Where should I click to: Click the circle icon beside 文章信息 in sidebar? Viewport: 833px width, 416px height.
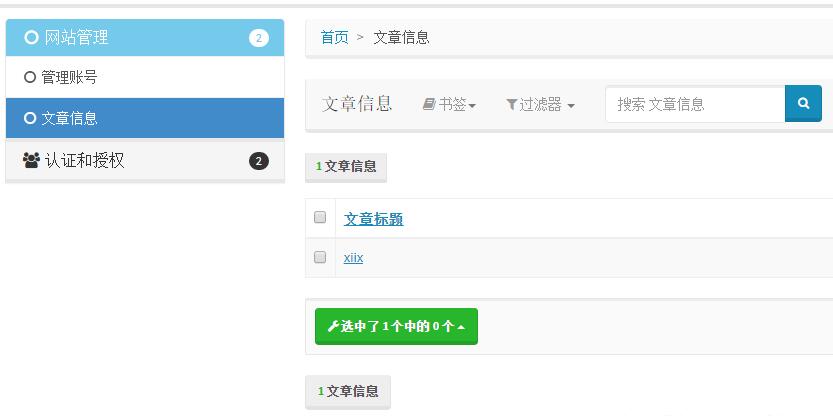[30, 118]
